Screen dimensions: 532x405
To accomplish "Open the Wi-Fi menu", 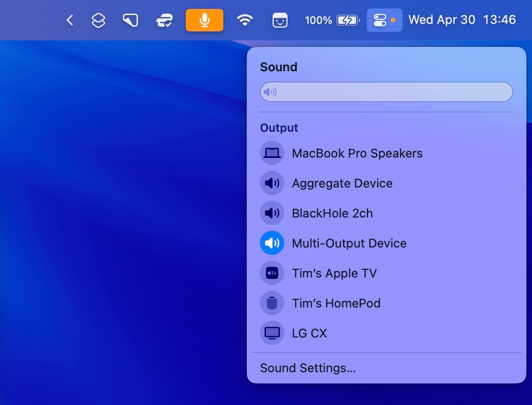I will tap(244, 20).
